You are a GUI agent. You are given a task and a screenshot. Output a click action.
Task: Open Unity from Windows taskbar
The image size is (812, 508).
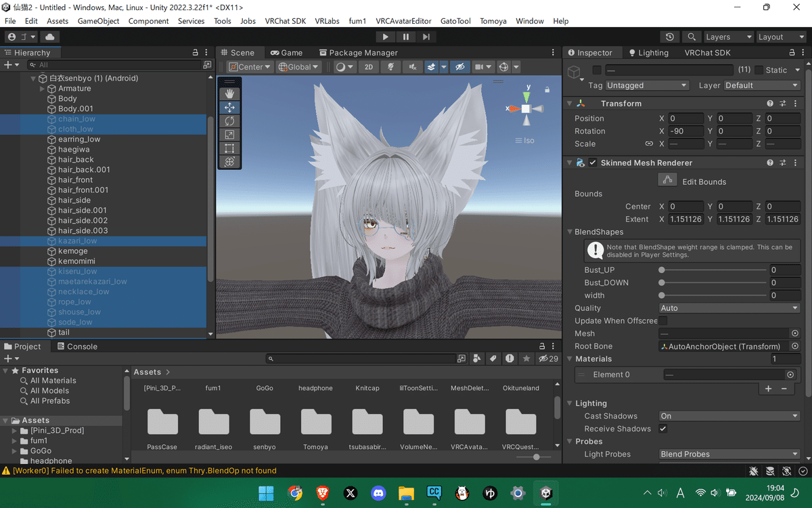(x=545, y=493)
